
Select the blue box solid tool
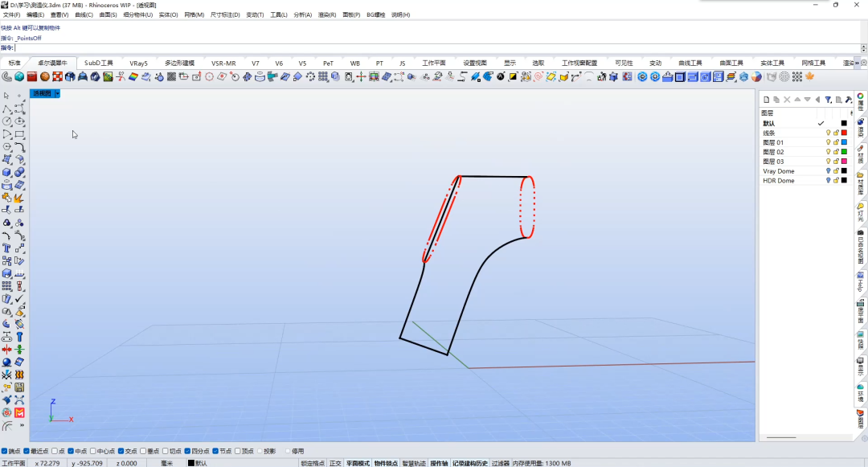6,173
